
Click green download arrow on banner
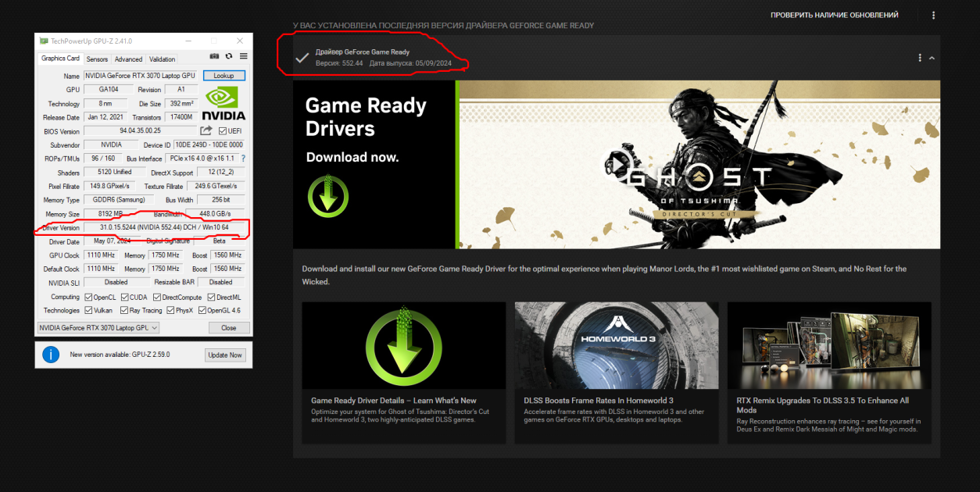[x=327, y=194]
